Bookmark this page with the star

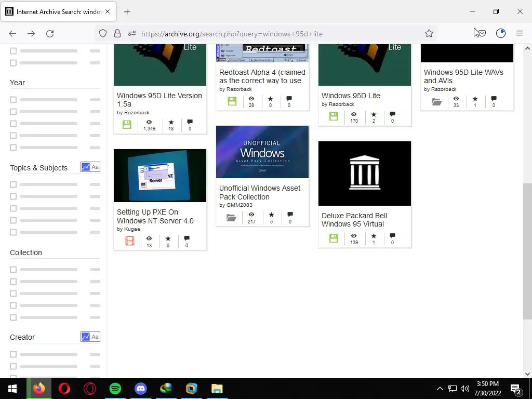click(429, 33)
